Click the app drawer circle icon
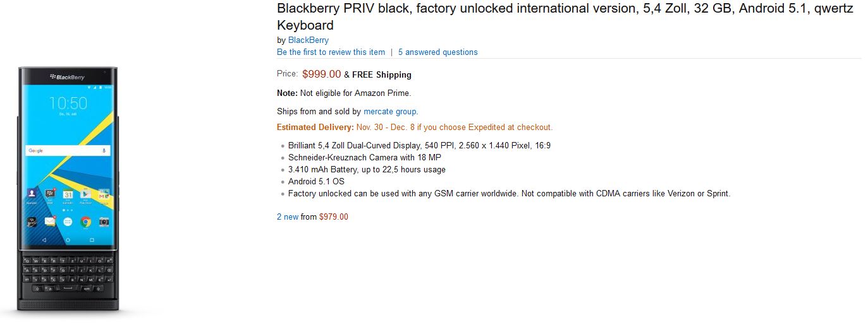Screen dimensions: 868x327 (68, 222)
